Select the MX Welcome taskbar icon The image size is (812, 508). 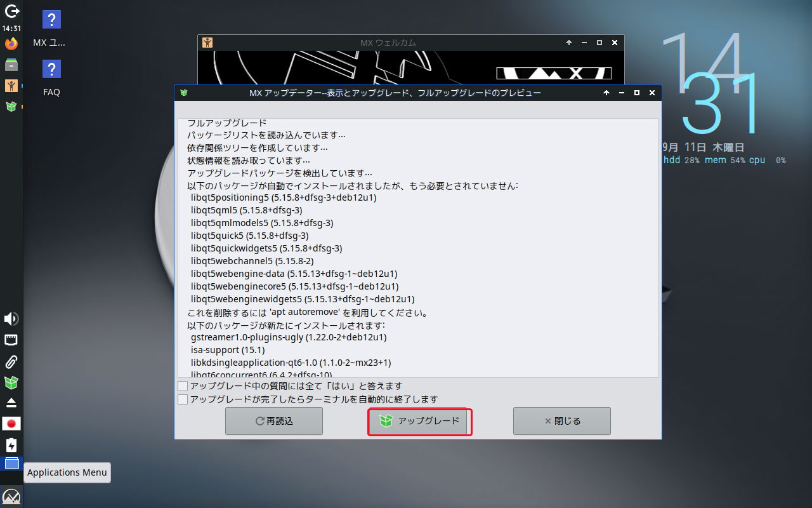click(11, 86)
